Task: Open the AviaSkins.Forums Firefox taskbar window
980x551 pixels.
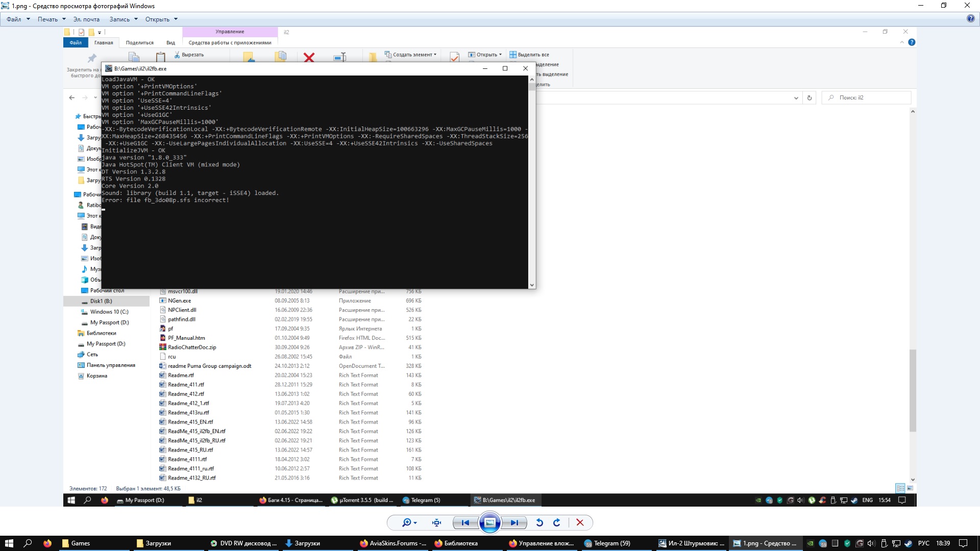Action: click(393, 543)
